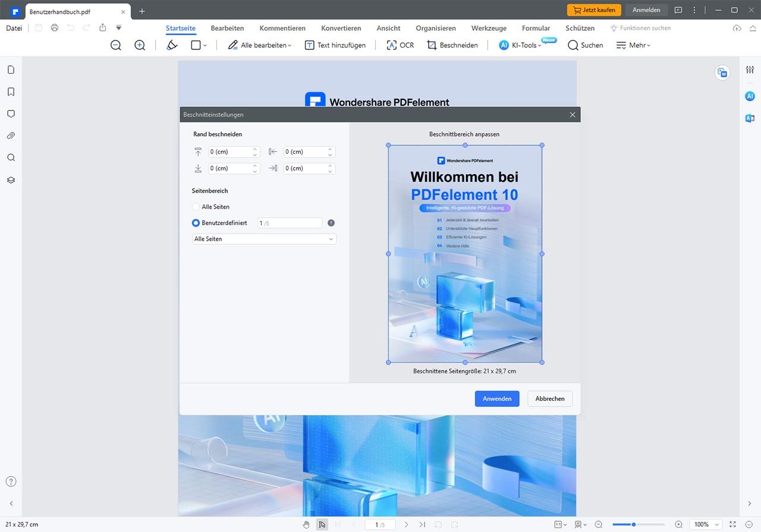Click Anwenden to apply crop

pos(497,398)
